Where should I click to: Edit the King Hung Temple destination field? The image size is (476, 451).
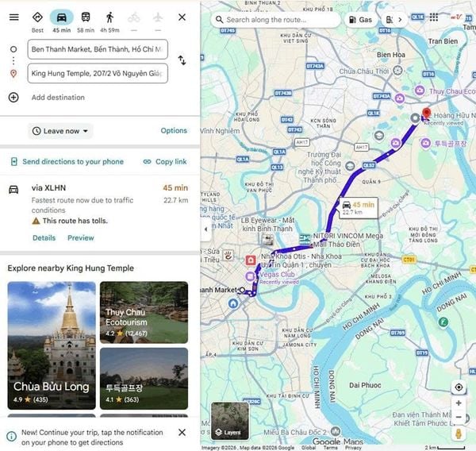click(98, 73)
